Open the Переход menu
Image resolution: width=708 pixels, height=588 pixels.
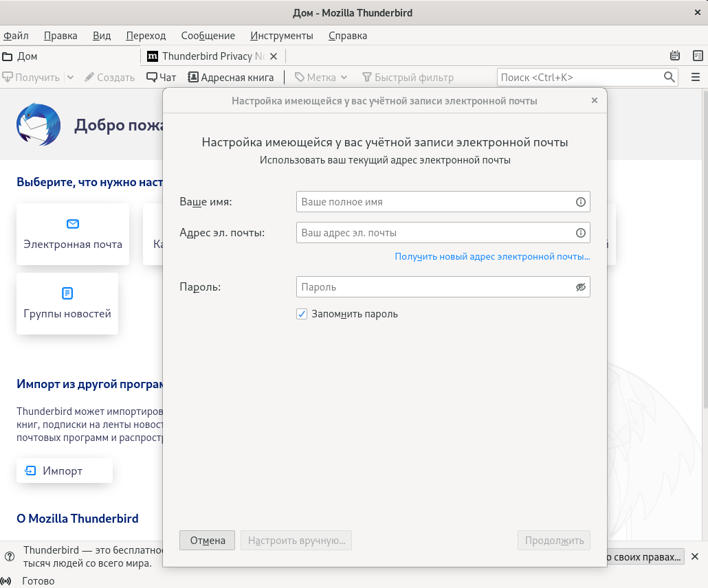click(x=146, y=35)
